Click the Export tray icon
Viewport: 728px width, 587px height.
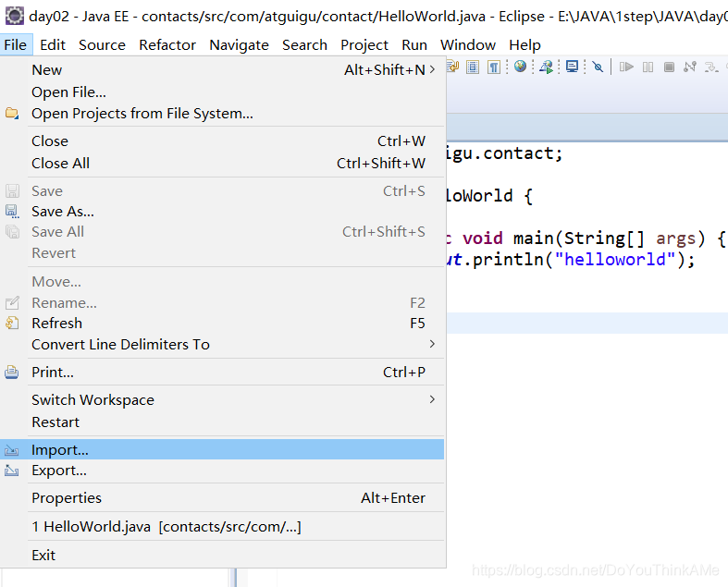(12, 471)
